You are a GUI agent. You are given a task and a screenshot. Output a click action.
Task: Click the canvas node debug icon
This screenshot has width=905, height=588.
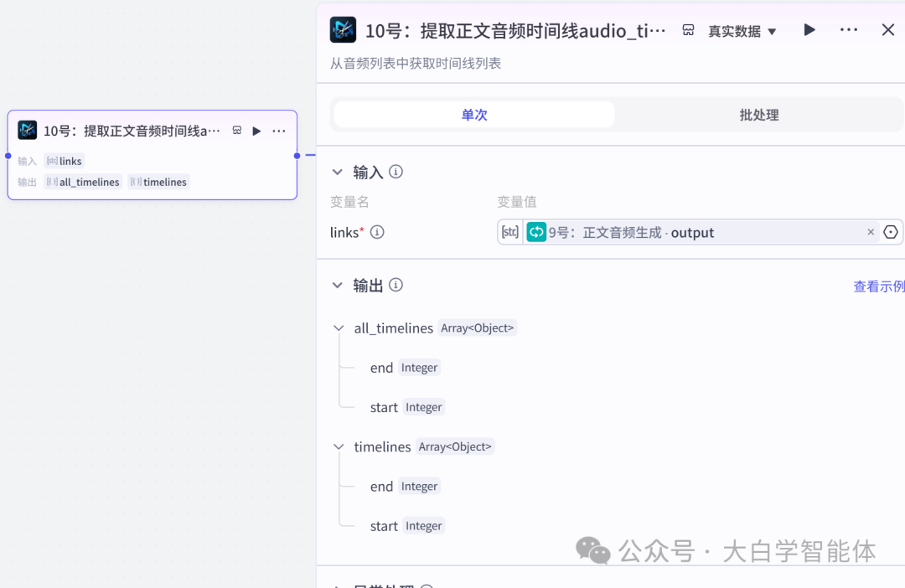point(236,131)
